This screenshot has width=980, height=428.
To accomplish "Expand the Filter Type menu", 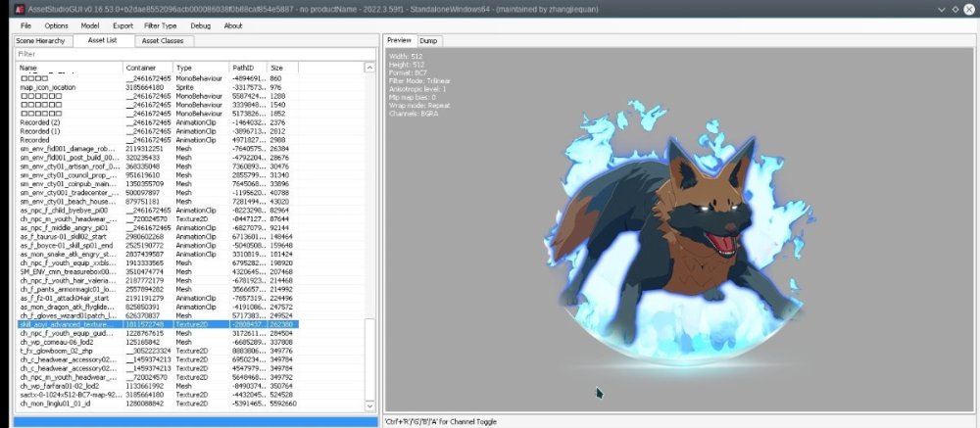I will [161, 25].
